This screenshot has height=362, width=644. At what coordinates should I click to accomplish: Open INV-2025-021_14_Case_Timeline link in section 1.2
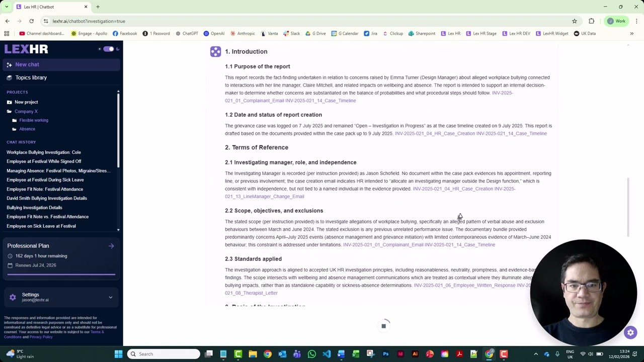click(512, 133)
